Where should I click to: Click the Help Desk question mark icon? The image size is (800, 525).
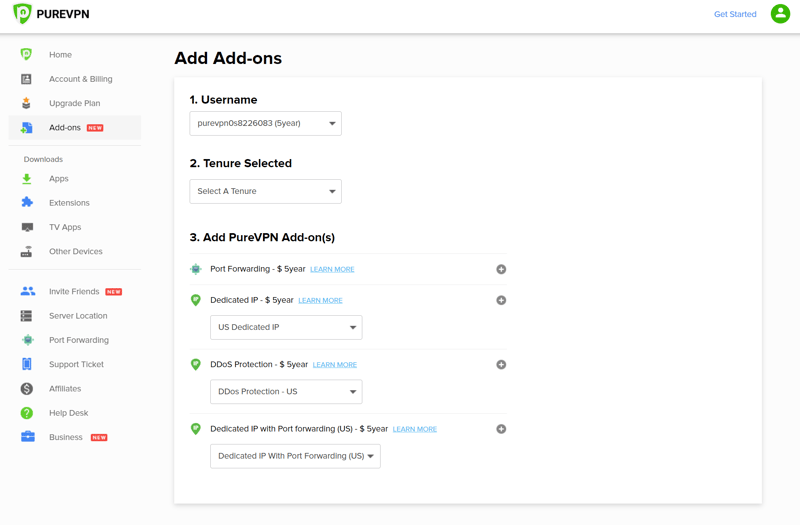click(27, 413)
